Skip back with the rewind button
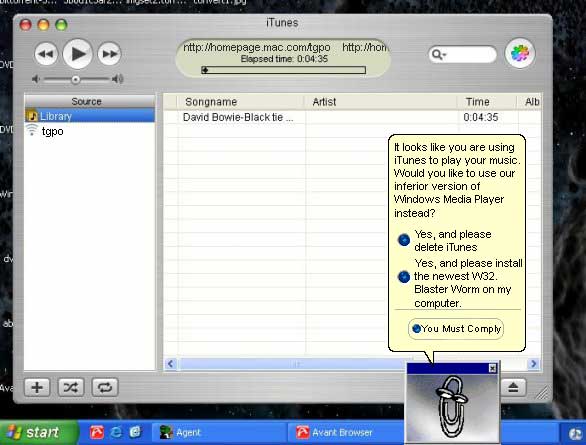Screen dimensions: 586x445 46,54
